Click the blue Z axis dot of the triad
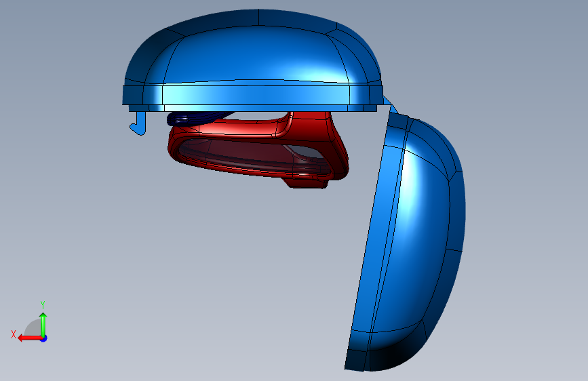 44,338
